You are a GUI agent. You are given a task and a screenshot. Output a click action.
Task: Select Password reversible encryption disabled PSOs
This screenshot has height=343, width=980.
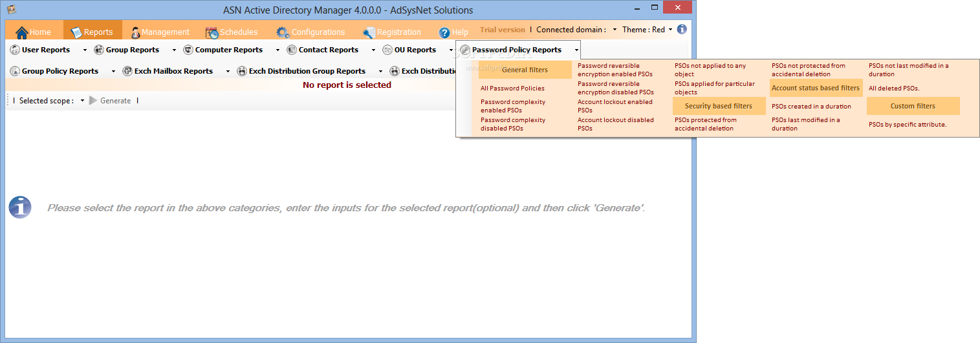pyautogui.click(x=616, y=88)
